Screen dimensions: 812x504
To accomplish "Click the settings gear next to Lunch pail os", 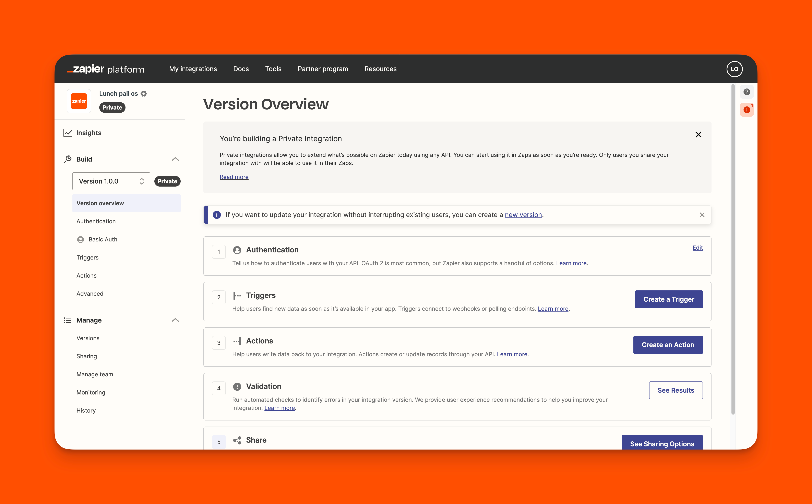I will [143, 94].
